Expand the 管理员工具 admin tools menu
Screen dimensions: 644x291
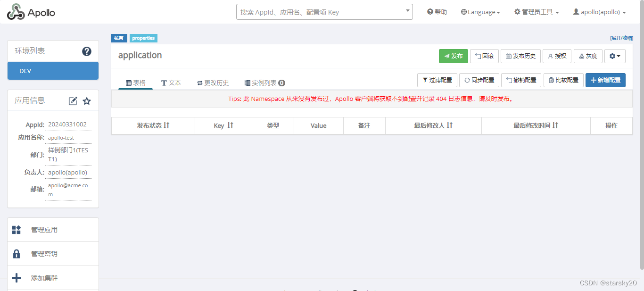tap(536, 12)
